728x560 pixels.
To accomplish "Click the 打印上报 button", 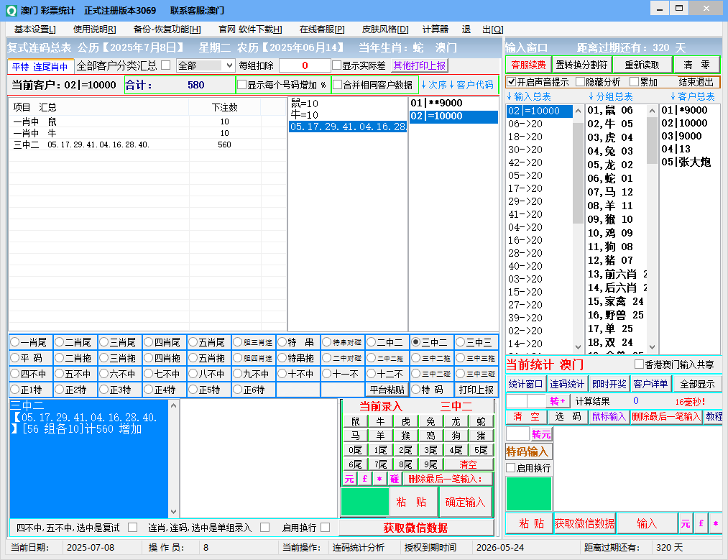I will 476,390.
